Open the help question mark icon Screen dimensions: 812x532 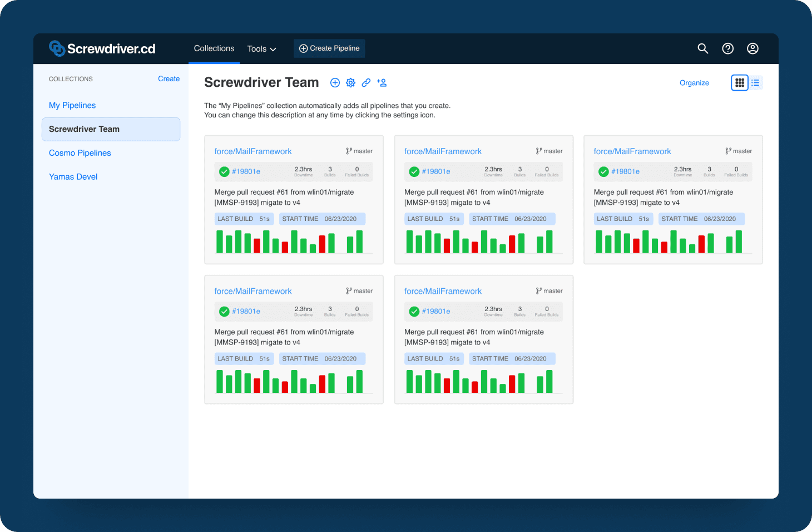pos(727,48)
